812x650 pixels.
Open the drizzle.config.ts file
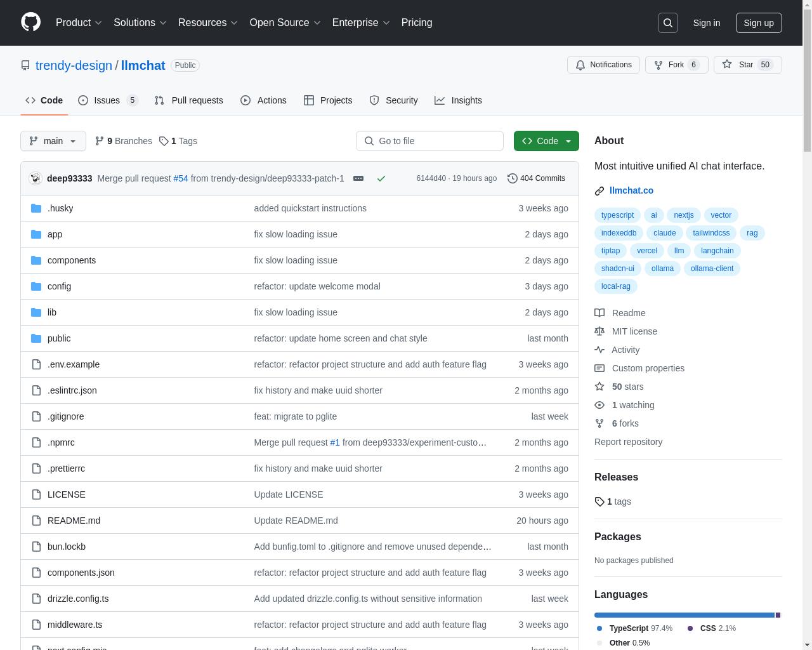78,599
